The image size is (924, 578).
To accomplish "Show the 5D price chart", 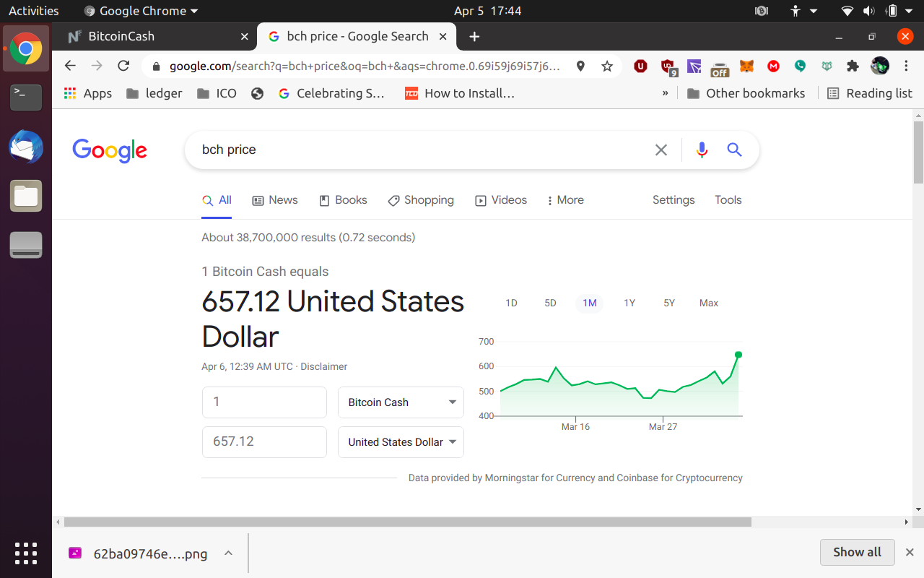I will click(x=550, y=303).
